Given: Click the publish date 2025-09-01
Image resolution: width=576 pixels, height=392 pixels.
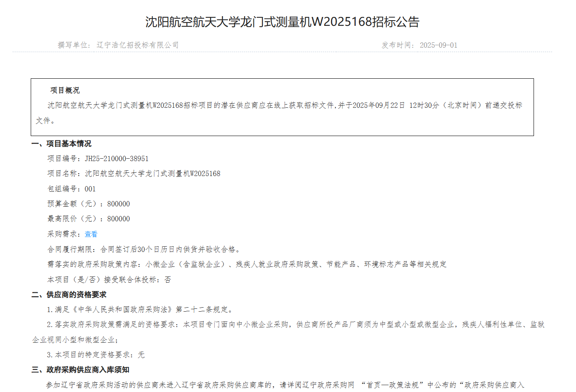Looking at the screenshot, I should point(438,45).
